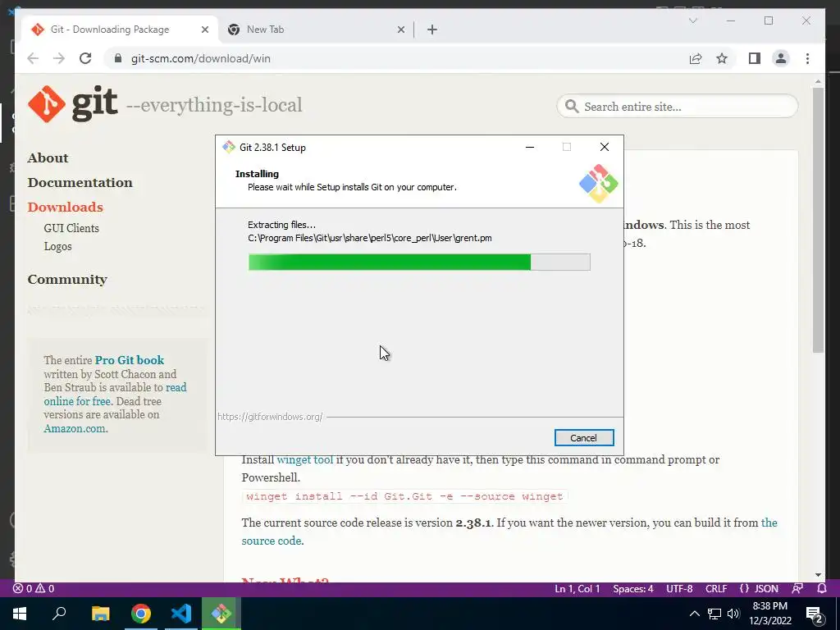Click the share page icon in address bar
Viewport: 840px width, 630px height.
696,58
